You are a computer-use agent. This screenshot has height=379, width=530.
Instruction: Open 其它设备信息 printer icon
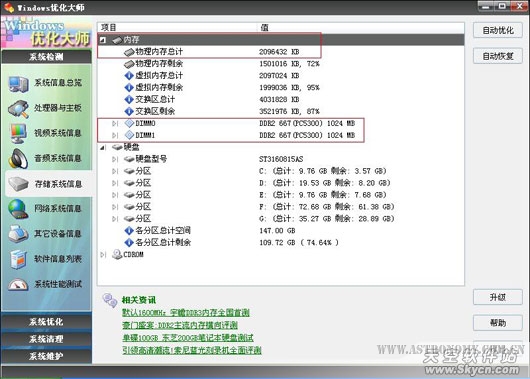18,234
